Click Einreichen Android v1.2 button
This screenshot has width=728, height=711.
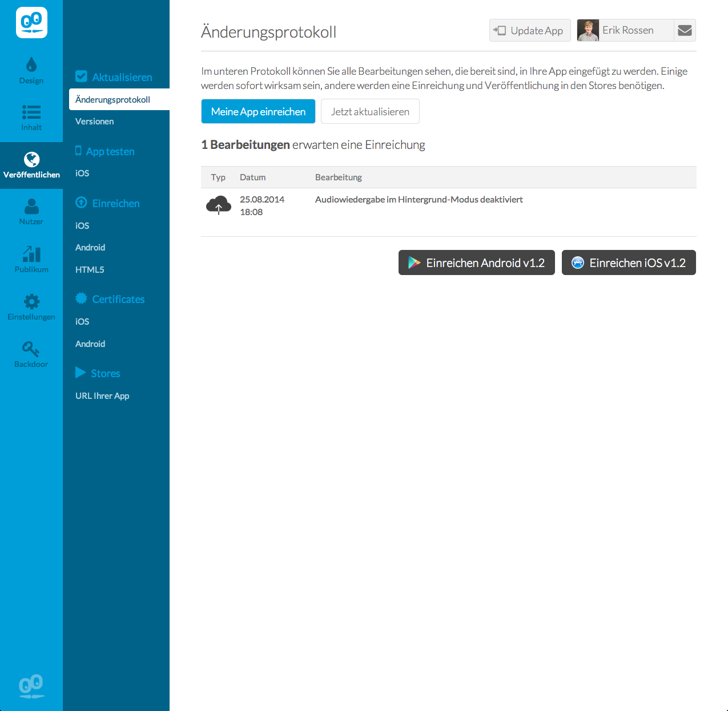tap(477, 262)
